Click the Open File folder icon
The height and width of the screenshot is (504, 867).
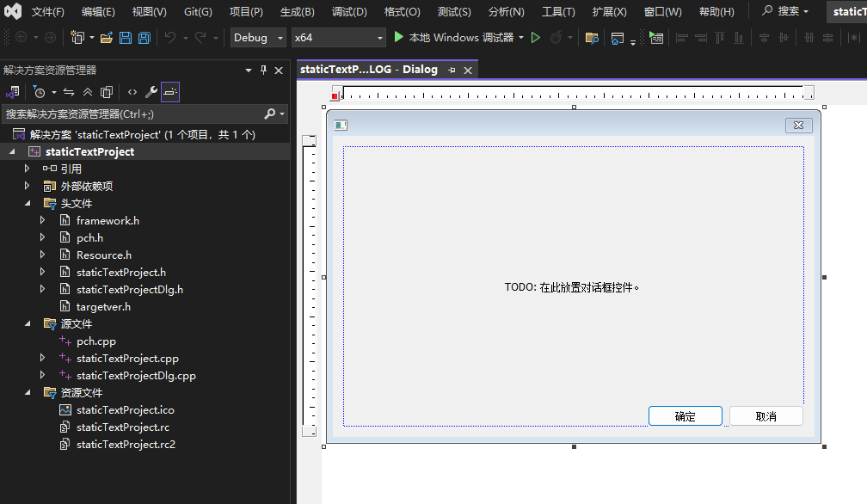pyautogui.click(x=107, y=38)
